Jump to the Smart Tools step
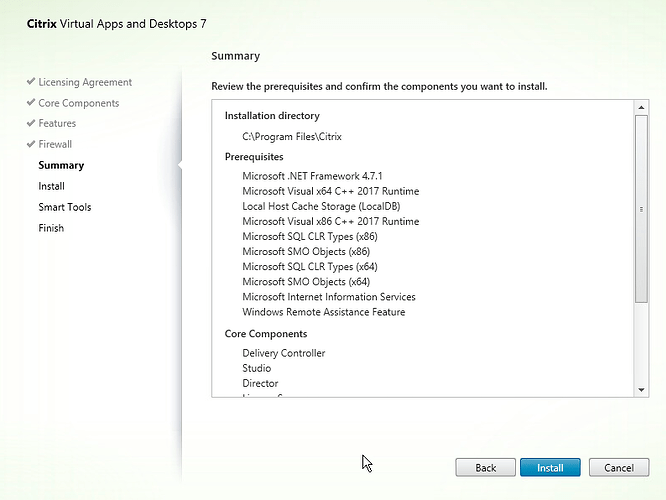 tap(64, 207)
